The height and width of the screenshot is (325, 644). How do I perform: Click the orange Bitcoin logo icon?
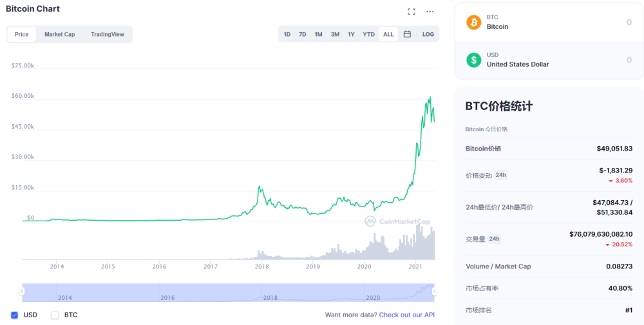point(473,22)
